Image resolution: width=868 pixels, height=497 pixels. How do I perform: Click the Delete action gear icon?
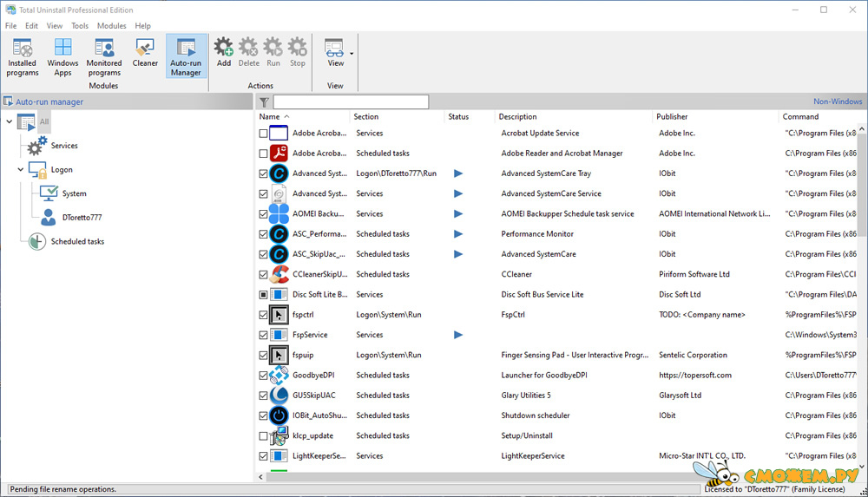[x=248, y=48]
